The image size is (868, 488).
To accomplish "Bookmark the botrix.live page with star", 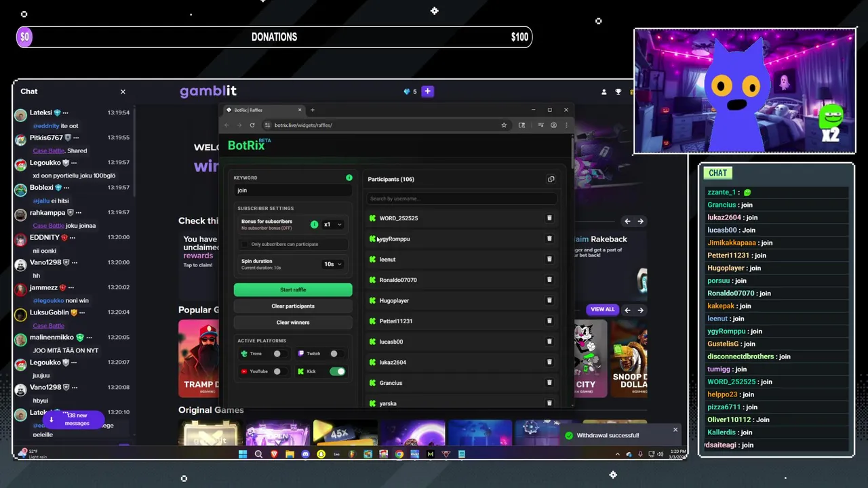I will (x=504, y=125).
